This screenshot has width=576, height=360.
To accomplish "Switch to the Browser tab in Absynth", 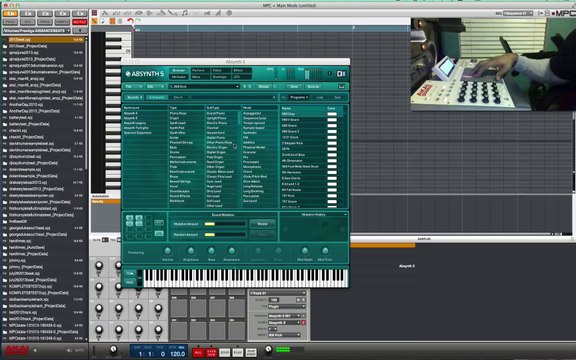I will [179, 70].
